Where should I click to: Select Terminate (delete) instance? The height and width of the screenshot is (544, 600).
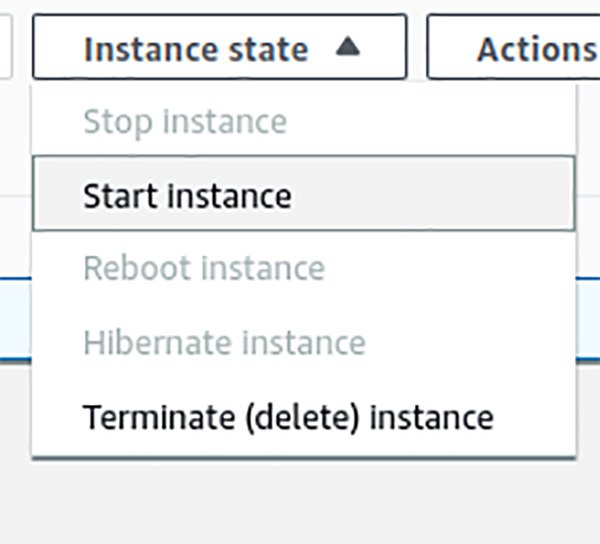[x=288, y=416]
